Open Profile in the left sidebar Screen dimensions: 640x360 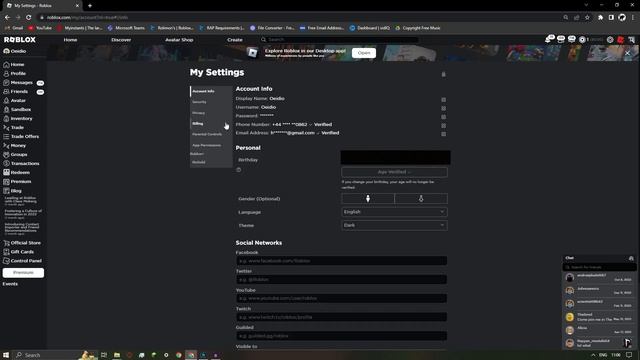coord(15,73)
